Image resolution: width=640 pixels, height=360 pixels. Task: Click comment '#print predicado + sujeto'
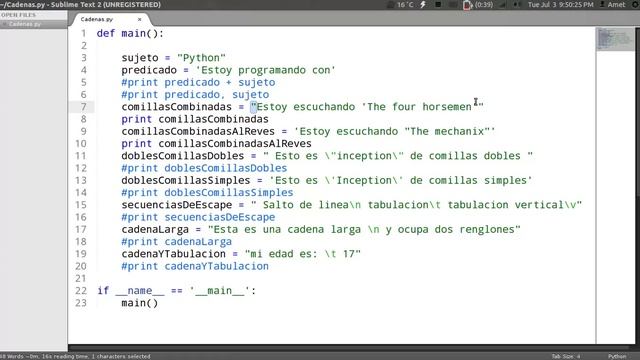[198, 82]
